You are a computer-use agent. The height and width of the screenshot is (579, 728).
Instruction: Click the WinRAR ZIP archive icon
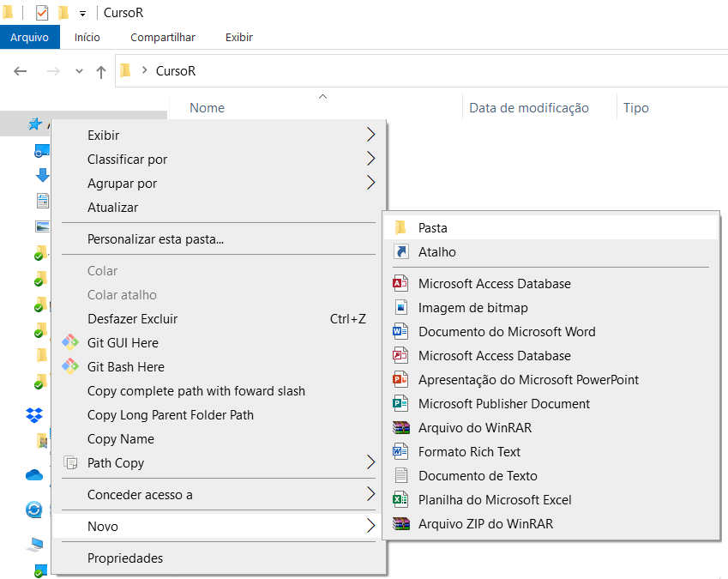coord(400,524)
